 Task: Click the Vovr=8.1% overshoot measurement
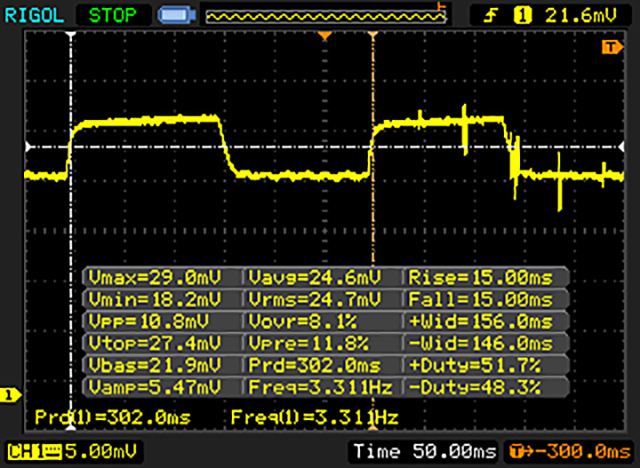(303, 322)
